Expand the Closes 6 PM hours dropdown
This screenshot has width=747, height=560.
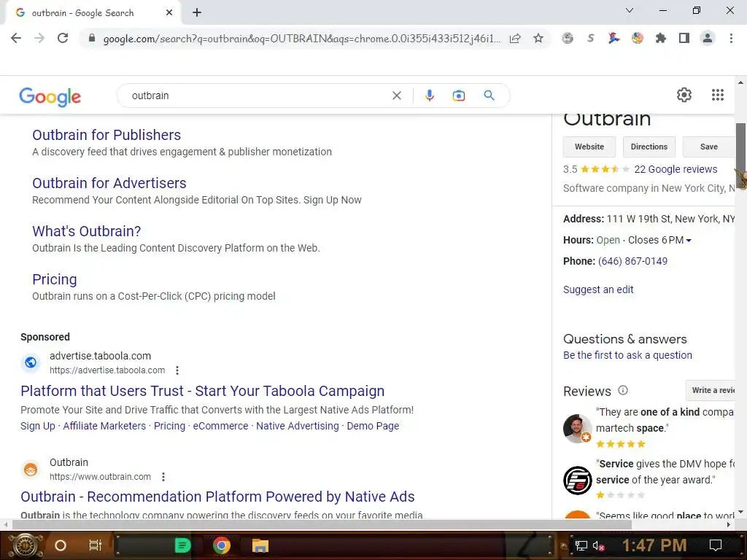pos(689,241)
